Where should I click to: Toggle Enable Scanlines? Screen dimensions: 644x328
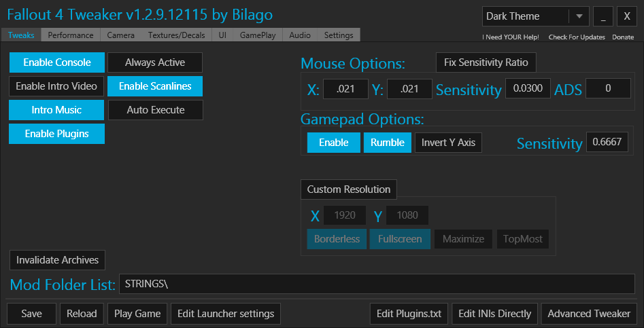[155, 86]
